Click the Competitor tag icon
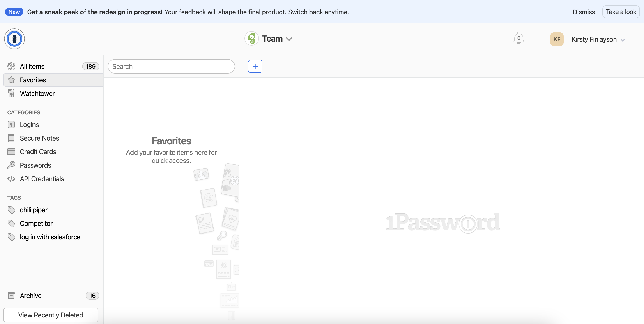The height and width of the screenshot is (324, 644). pyautogui.click(x=11, y=223)
